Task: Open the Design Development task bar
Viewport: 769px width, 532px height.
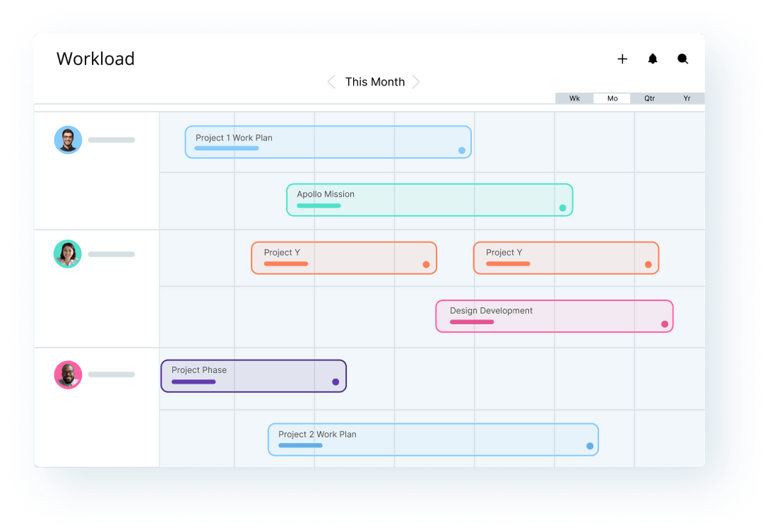Action: pyautogui.click(x=554, y=315)
